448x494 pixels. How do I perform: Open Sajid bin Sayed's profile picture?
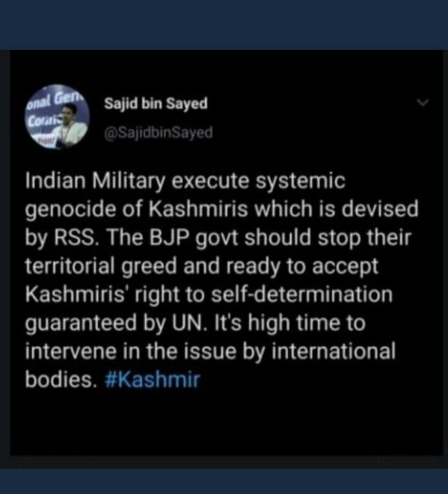(x=57, y=116)
